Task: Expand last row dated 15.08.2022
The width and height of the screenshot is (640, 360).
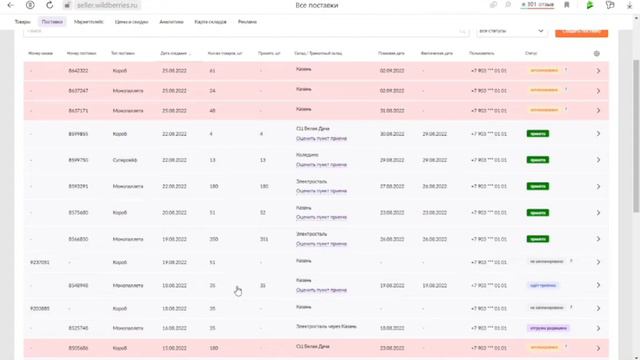Action: pos(598,348)
